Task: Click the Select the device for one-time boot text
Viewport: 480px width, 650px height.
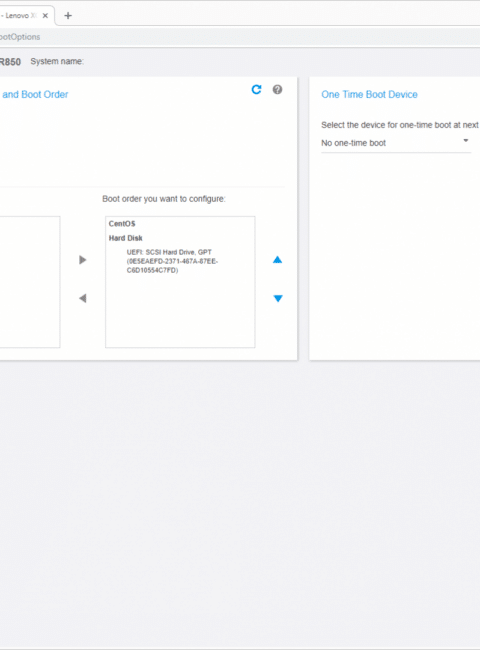Action: click(400, 125)
